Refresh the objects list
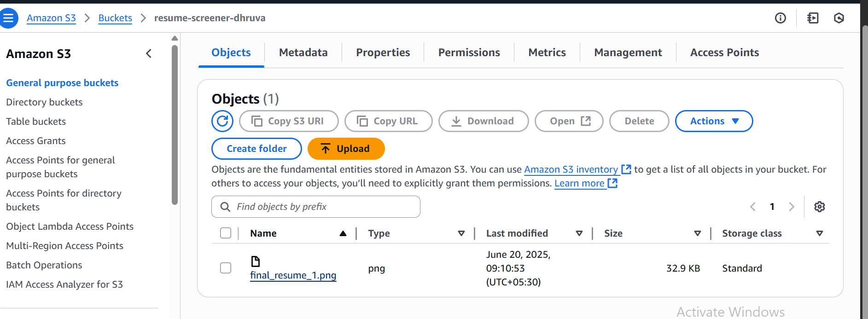 pyautogui.click(x=222, y=121)
